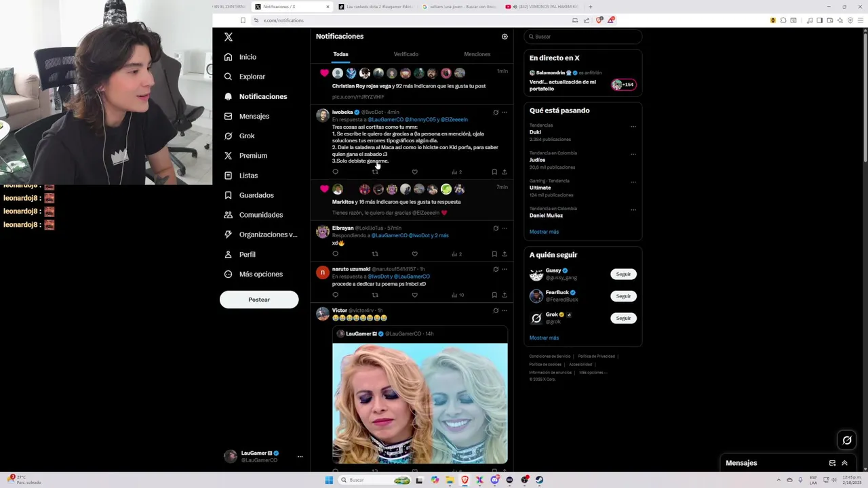The image size is (868, 488).
Task: Open Steam from taskbar
Action: pyautogui.click(x=539, y=480)
